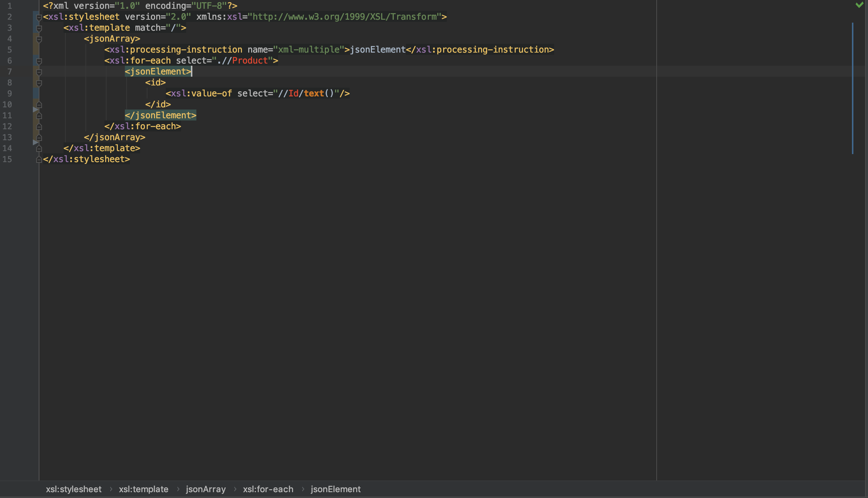The width and height of the screenshot is (868, 498).
Task: Place cursor on Product in for-each select
Action: [x=250, y=61]
